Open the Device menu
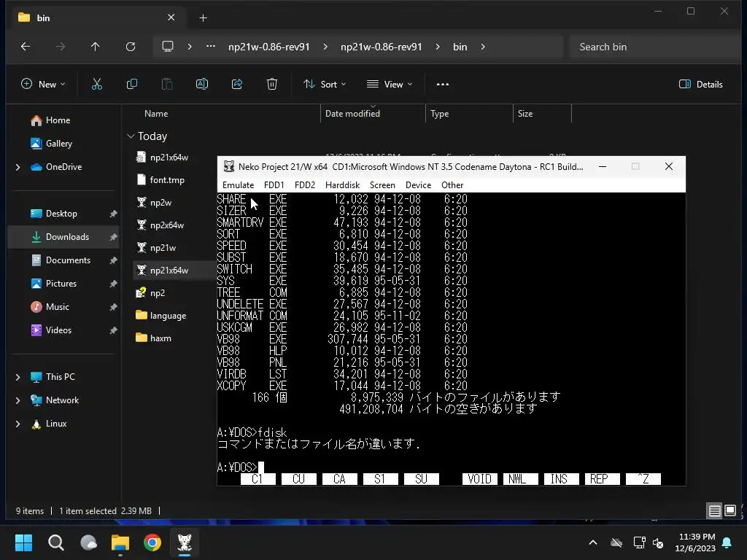Viewport: 747px width, 560px height. pyautogui.click(x=418, y=184)
